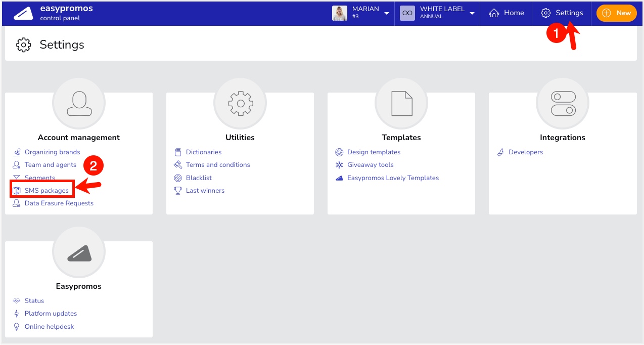Click the Account management person icon
Screen dimensions: 644x345
(79, 103)
